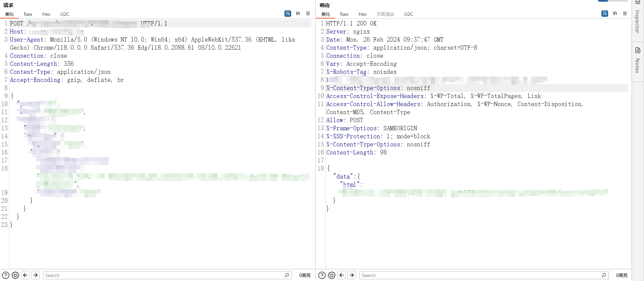Viewport: 644px width, 281px height.
Task: Click HTTP/1.1 200 OK status line
Action: (x=352, y=24)
